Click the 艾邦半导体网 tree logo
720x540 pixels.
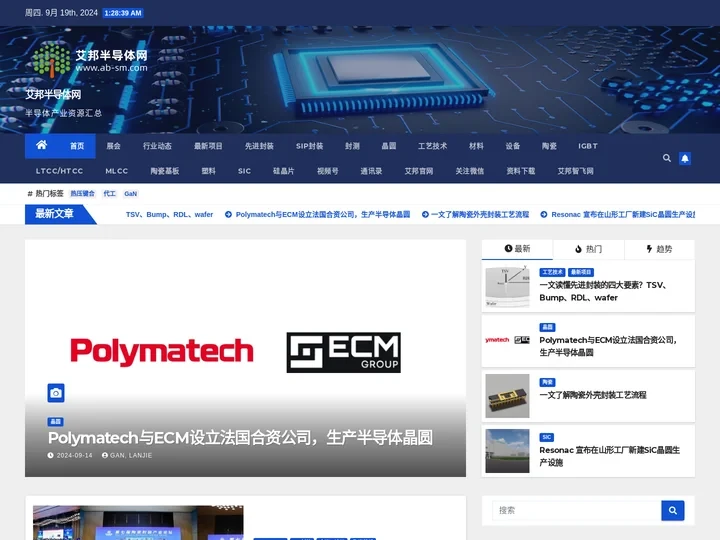click(51, 59)
